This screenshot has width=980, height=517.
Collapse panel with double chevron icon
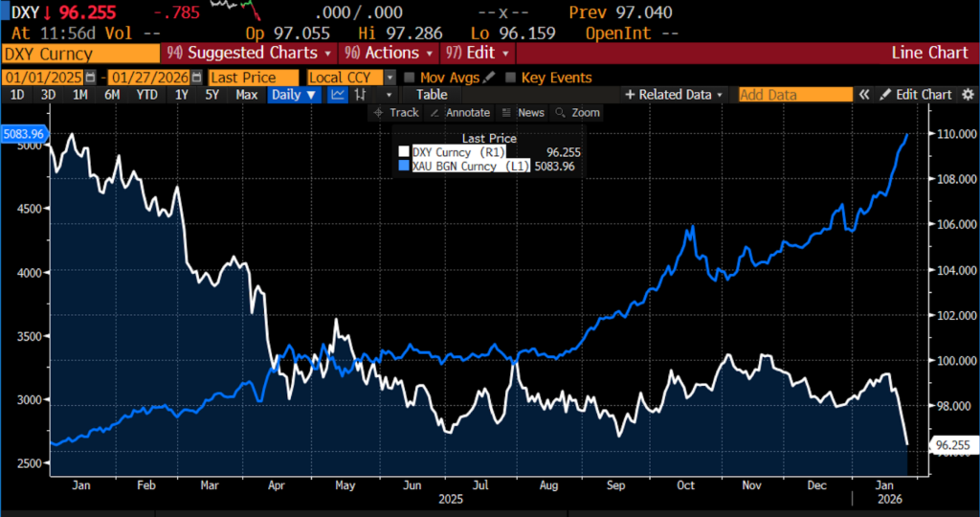click(864, 95)
